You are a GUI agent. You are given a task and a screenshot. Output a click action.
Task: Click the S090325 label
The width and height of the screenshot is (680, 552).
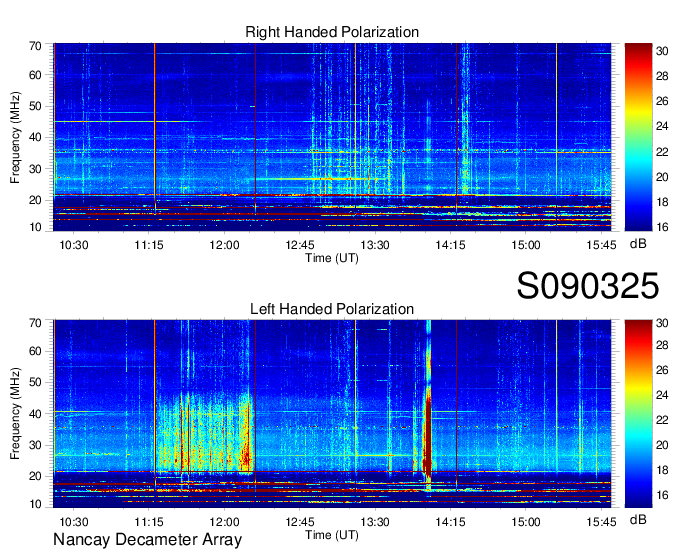tap(588, 286)
